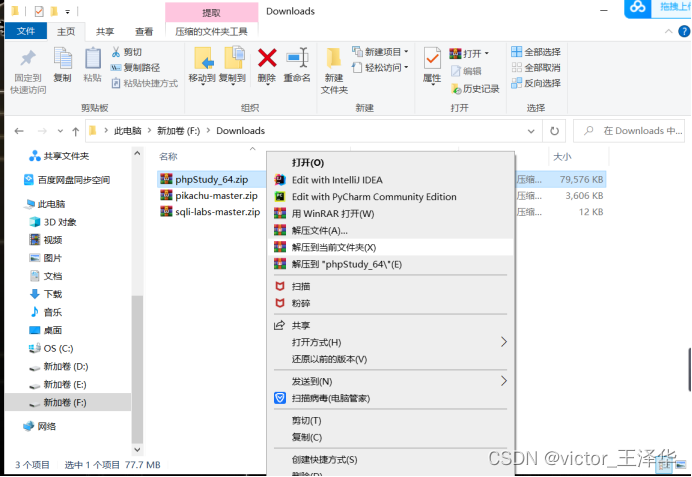The height and width of the screenshot is (477, 692).
Task: Click the 名称 column header
Action: pos(168,157)
